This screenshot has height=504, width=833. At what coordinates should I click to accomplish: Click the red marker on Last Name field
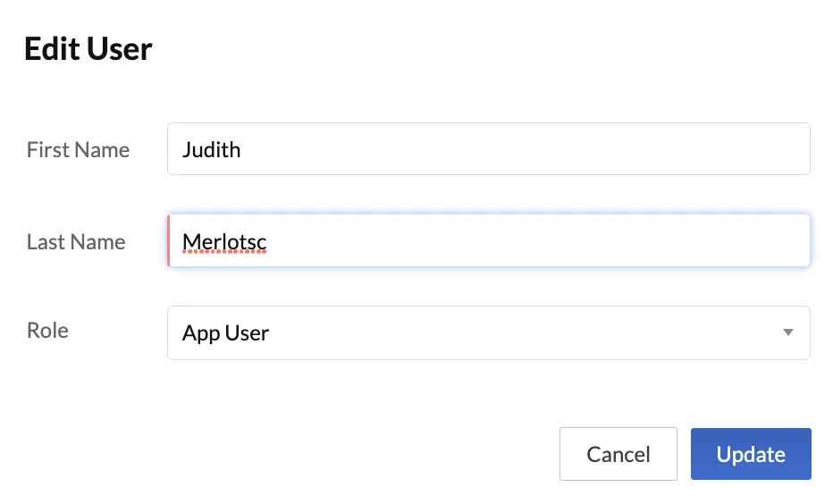168,240
